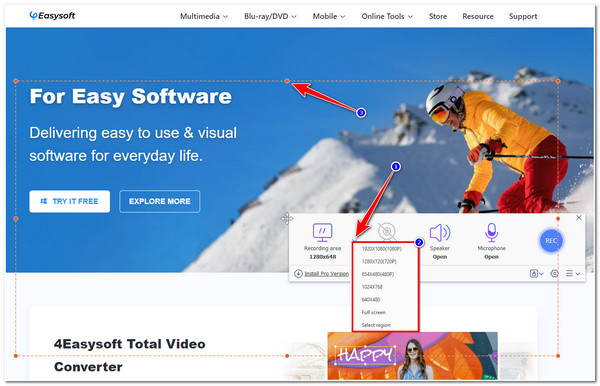The width and height of the screenshot is (600, 386).
Task: Choose Select region in the dropdown
Action: click(376, 325)
